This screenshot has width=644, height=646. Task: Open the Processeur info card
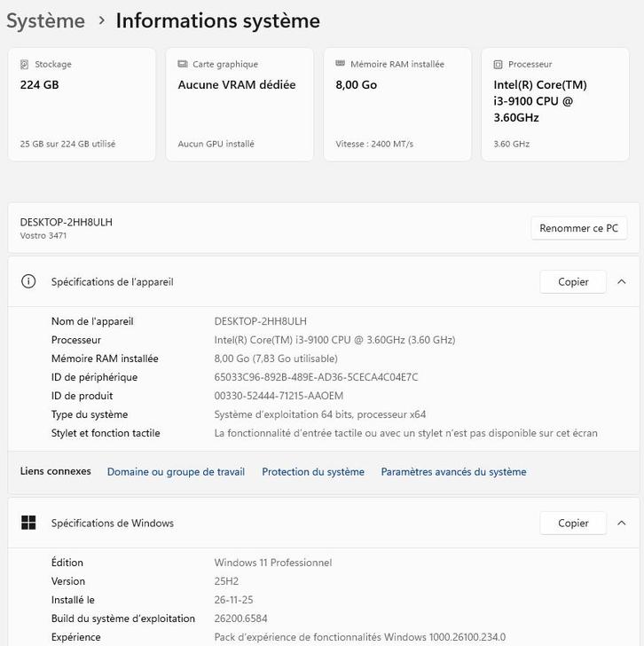555,104
